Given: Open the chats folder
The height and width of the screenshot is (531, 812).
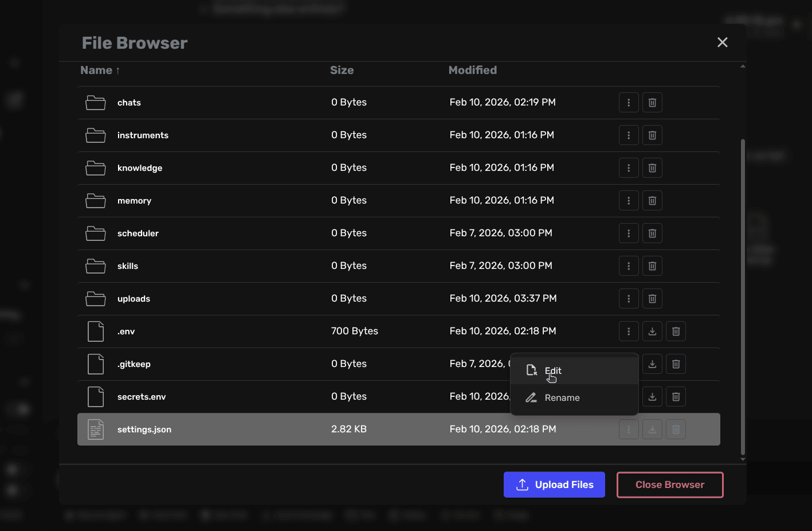Looking at the screenshot, I should [129, 103].
